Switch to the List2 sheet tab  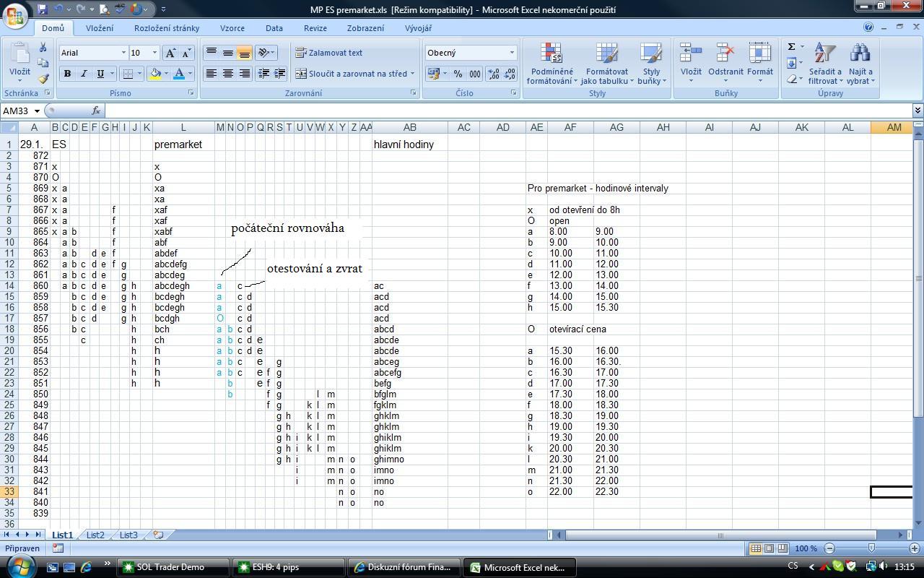coord(95,535)
